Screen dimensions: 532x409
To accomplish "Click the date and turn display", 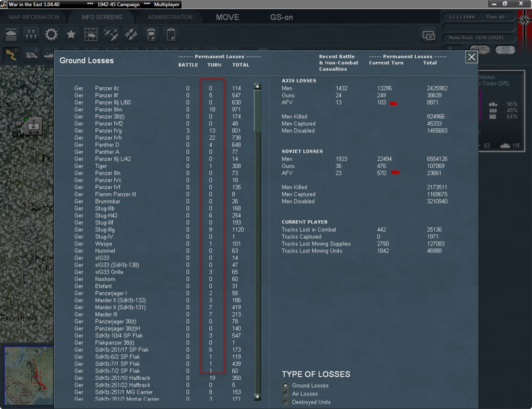I will click(478, 17).
